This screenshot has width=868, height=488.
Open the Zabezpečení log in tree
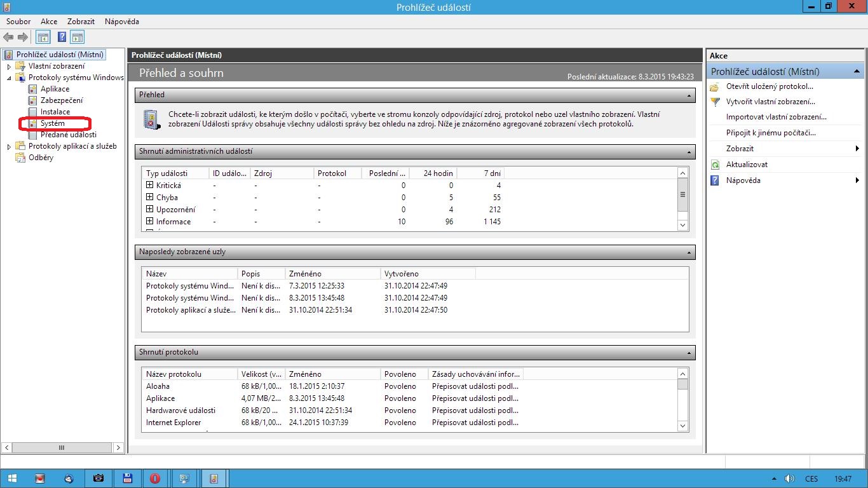click(61, 100)
